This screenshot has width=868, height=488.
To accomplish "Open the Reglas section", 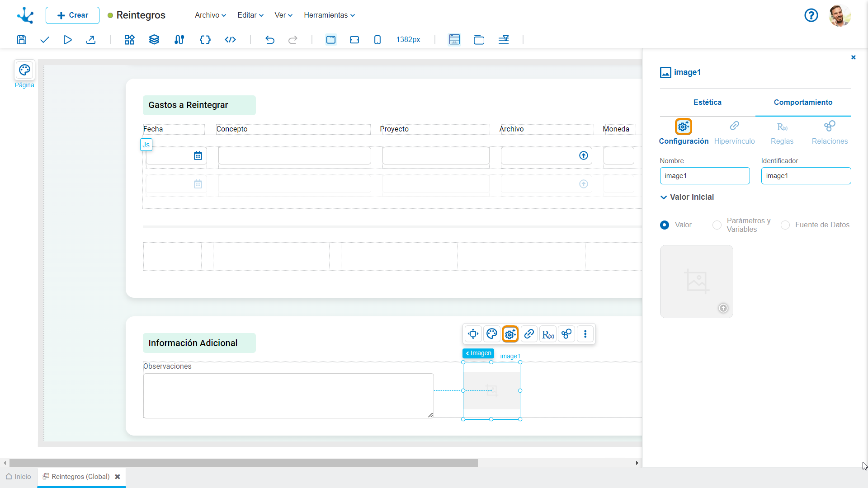I will pos(782,132).
